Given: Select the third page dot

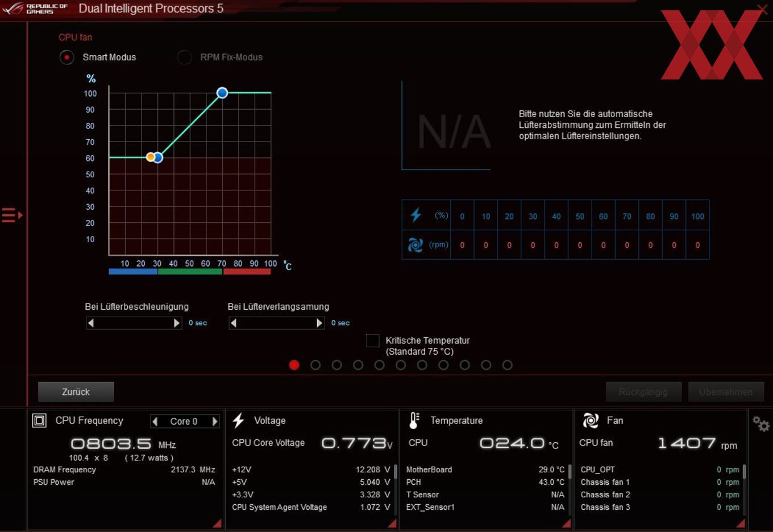Looking at the screenshot, I should (336, 365).
